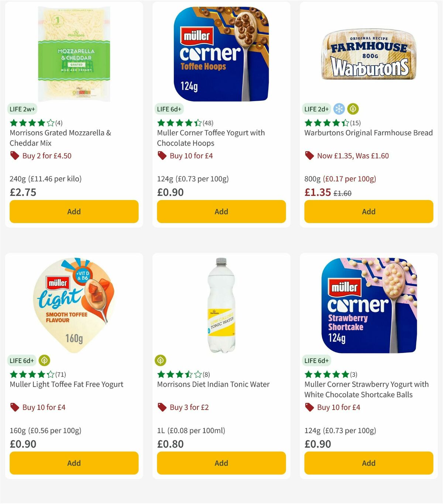Click the leaf icon on Diet Indian Tonic Water
Screen dimensions: 443x504
[160, 360]
